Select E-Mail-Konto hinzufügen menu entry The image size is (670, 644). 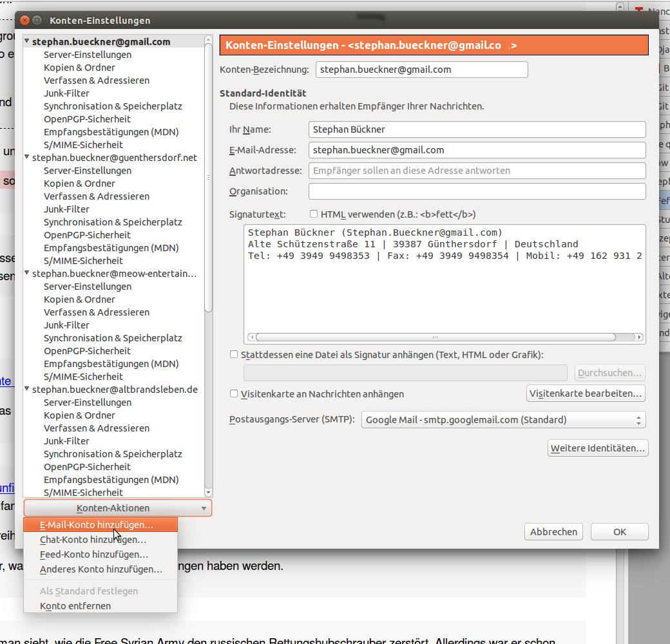pos(97,525)
